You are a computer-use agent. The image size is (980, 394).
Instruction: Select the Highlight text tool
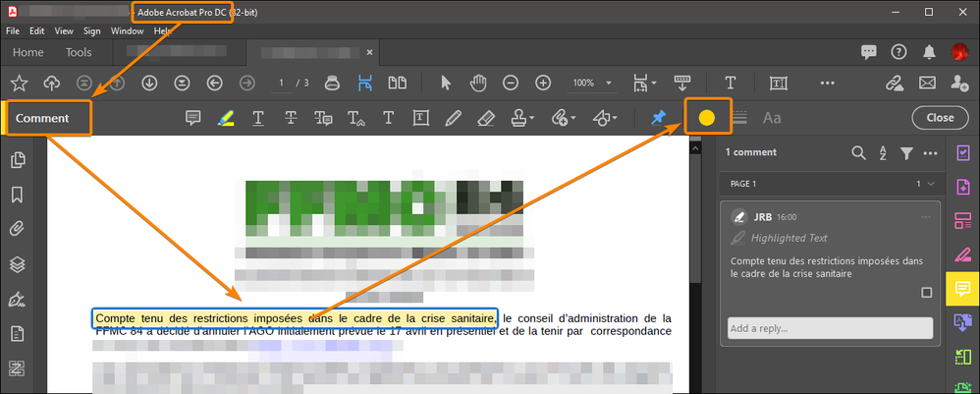click(226, 118)
